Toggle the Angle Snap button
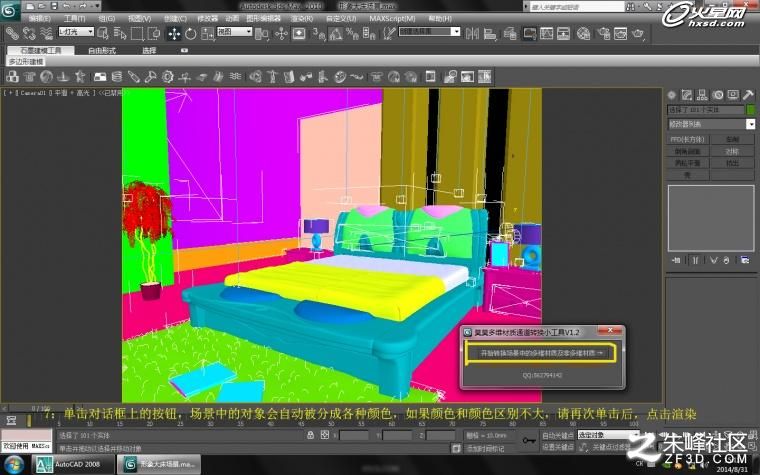Viewport: 760px width, 475px height. coord(335,33)
